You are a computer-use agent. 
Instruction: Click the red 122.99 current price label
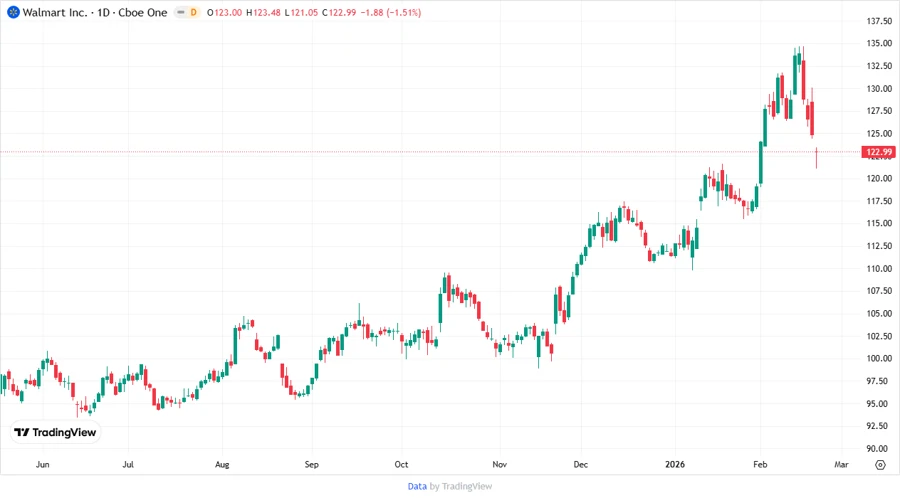(x=878, y=152)
